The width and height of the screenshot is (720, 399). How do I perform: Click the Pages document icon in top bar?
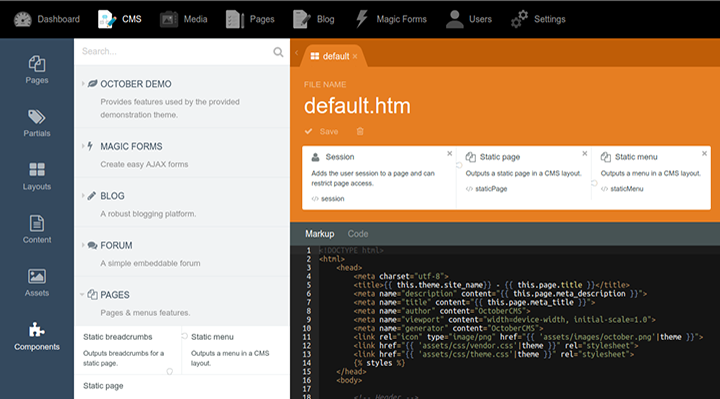(x=235, y=19)
